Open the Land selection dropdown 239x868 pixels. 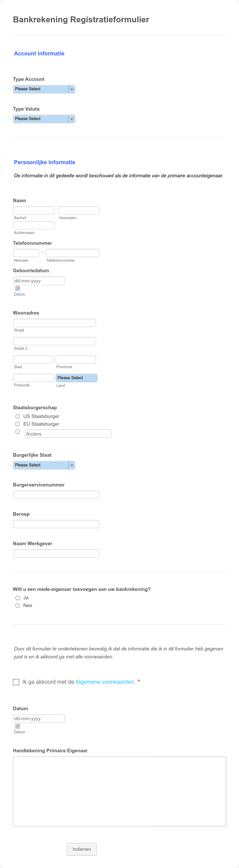(77, 378)
